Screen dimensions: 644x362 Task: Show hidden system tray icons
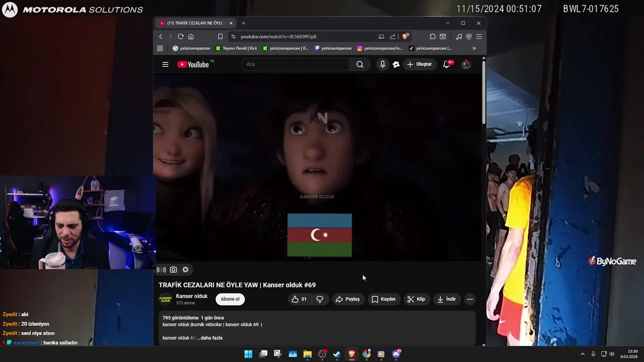coord(583,354)
